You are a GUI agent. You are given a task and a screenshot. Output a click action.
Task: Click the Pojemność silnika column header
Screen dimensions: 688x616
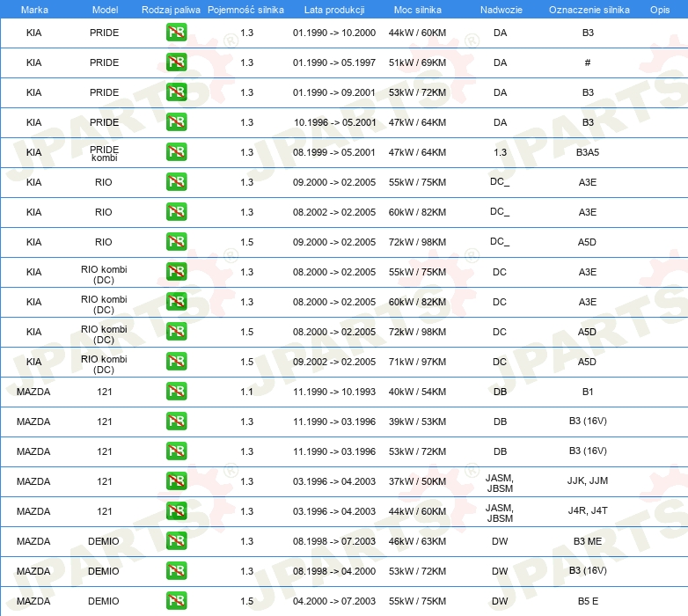(x=245, y=10)
